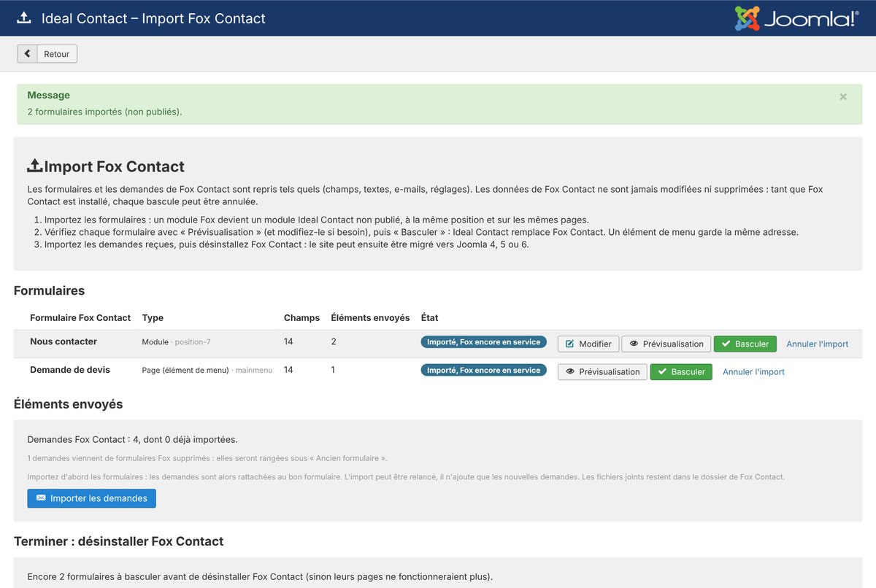
Task: Select the Demande de devis form name
Action: (x=70, y=370)
